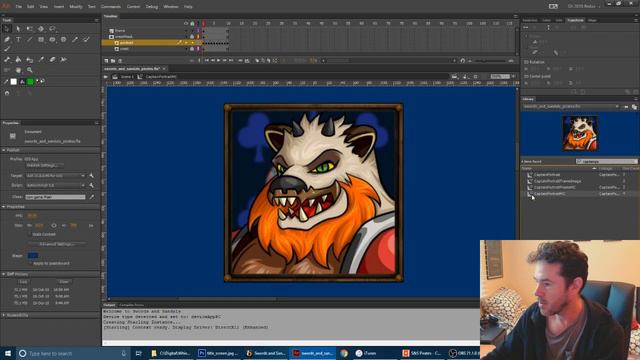Select the Oval tool

pos(53,40)
